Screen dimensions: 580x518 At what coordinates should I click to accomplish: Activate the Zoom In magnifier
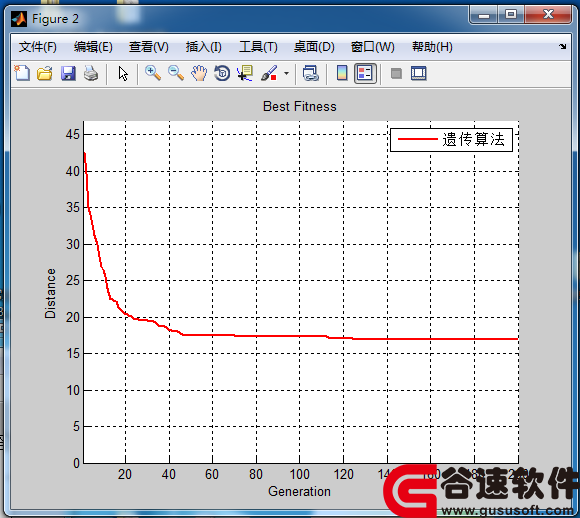(153, 73)
